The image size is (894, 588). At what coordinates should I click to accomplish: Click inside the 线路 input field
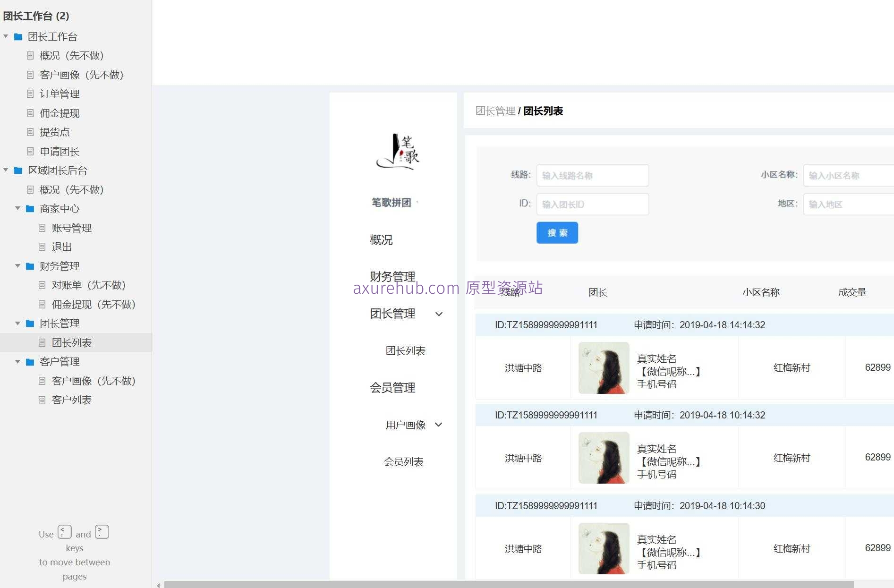tap(592, 175)
